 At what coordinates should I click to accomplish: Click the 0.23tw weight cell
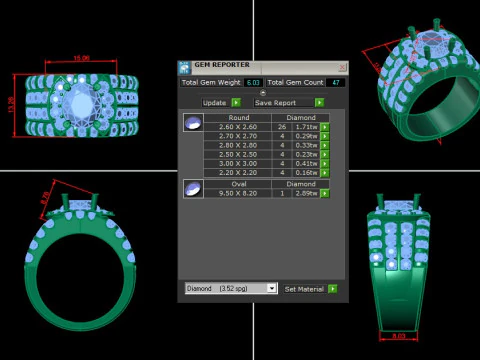pos(306,154)
